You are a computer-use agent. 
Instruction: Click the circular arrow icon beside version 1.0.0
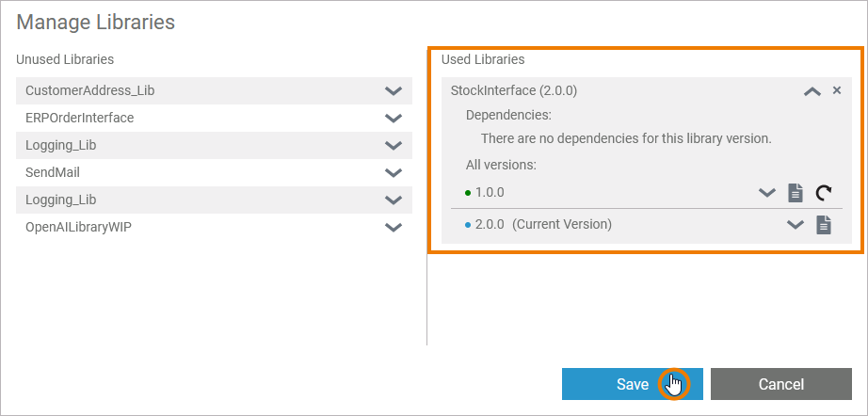click(x=824, y=193)
